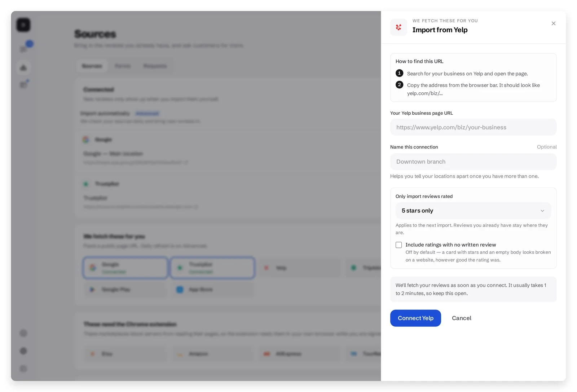
Task: Click the 'Import from Yelp' title
Action: point(440,30)
